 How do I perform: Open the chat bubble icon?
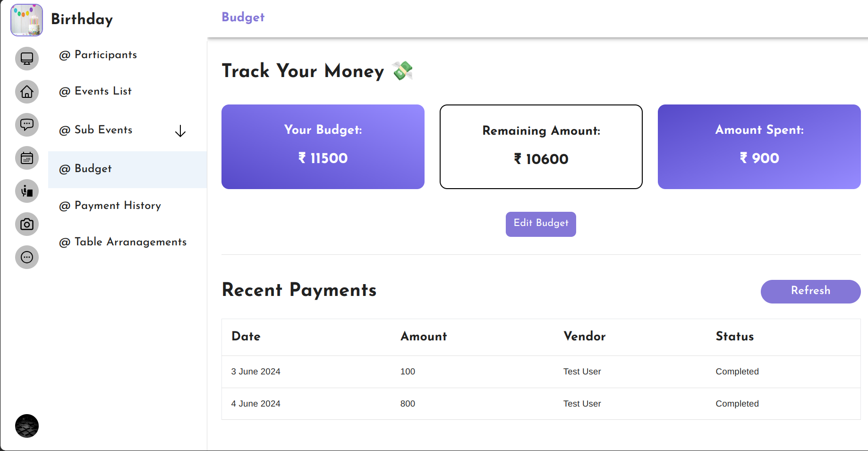click(x=27, y=125)
